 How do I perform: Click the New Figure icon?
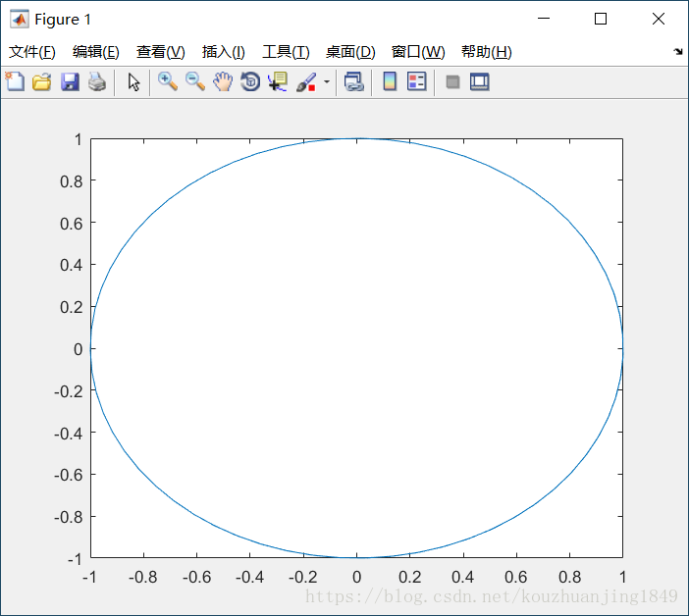tap(15, 81)
